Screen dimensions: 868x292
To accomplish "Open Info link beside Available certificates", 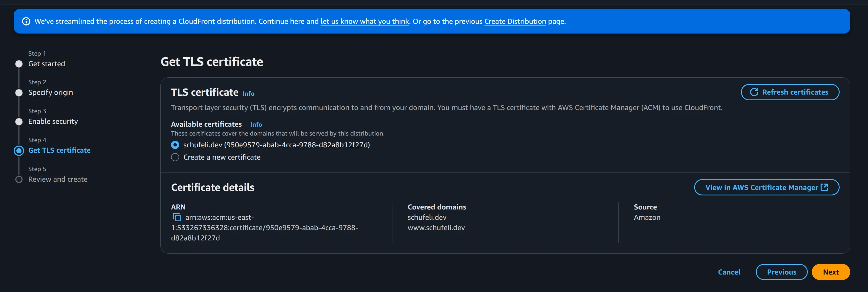I will coord(256,125).
